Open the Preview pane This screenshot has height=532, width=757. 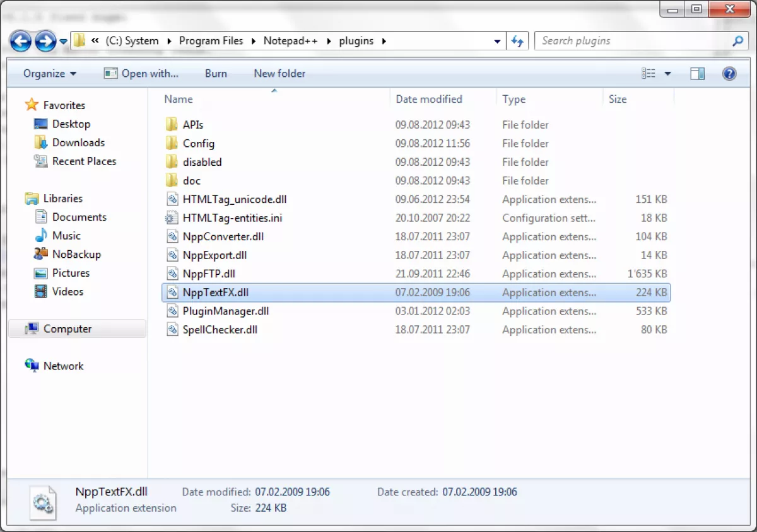coord(697,73)
